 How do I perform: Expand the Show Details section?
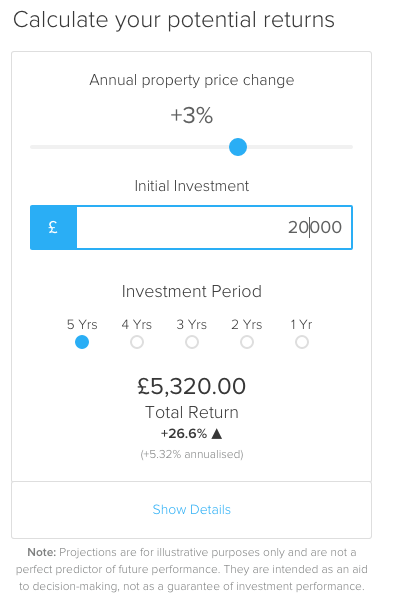point(191,510)
